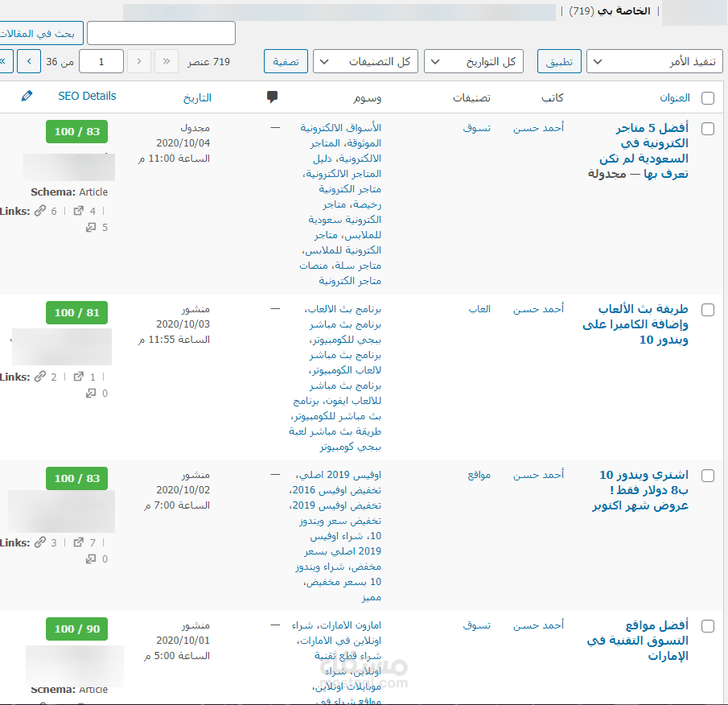Click date 2020/10/03 text
This screenshot has width=728, height=705.
point(183,324)
